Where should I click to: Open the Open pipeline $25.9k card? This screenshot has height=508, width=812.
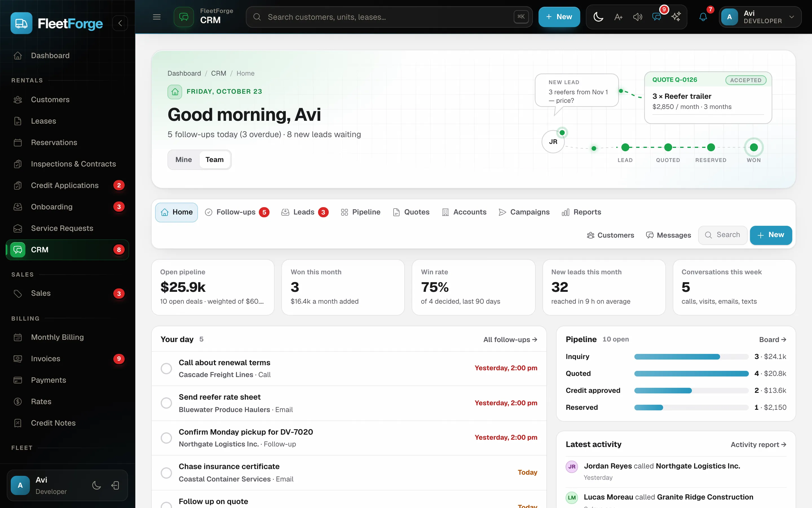pos(213,287)
